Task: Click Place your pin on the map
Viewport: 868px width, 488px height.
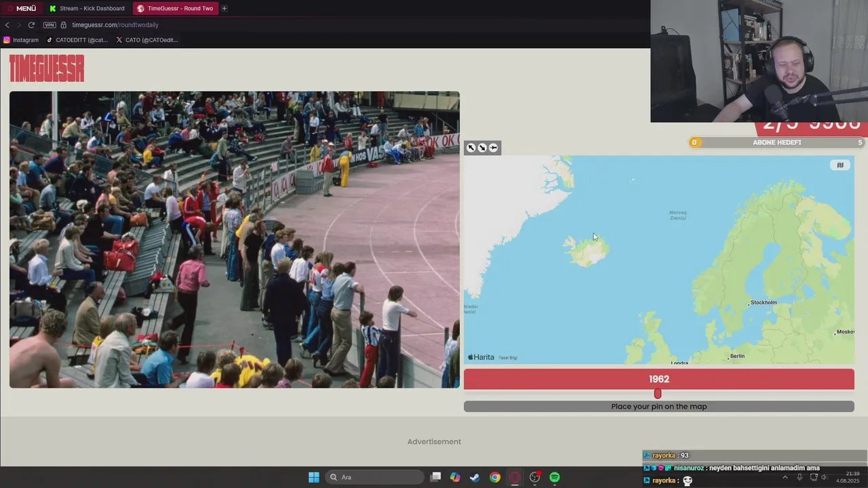Action: [x=659, y=407]
